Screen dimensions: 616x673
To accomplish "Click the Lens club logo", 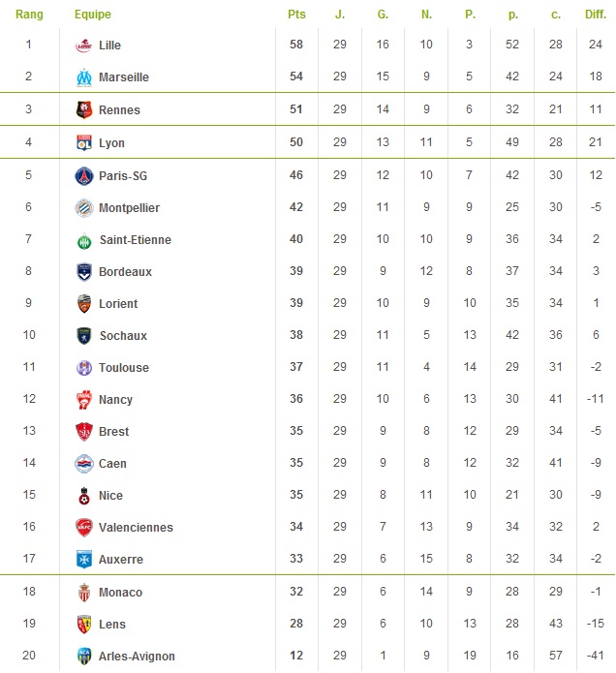I will 84,624.
